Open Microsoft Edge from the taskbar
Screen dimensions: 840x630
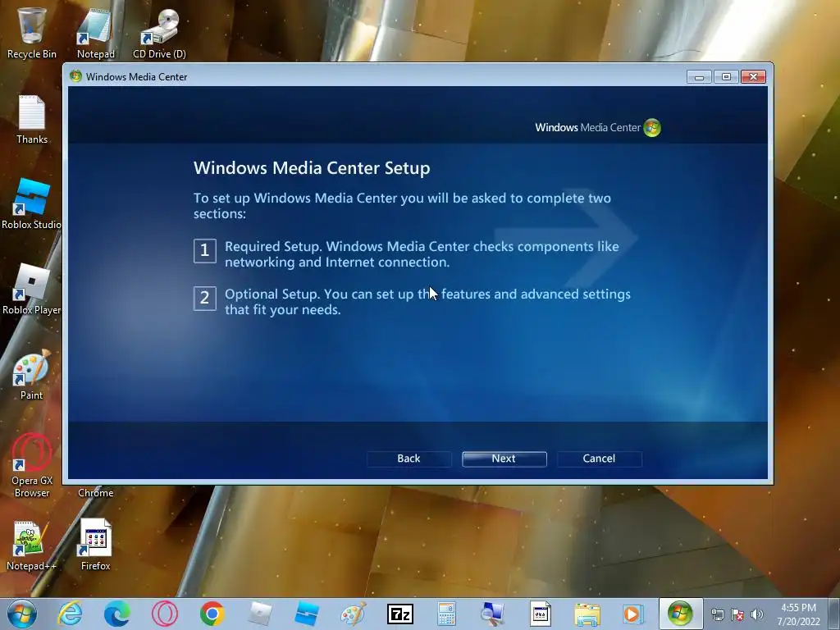(x=117, y=614)
